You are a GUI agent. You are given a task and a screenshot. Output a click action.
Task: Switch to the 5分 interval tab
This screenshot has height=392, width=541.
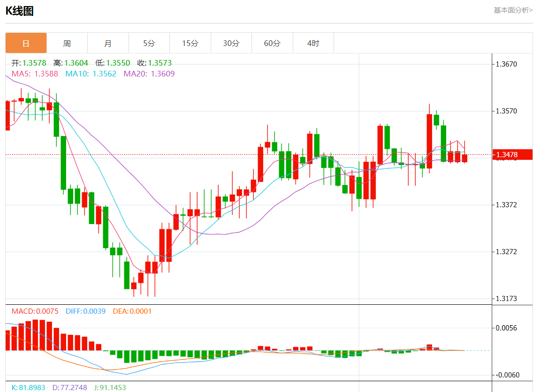[x=149, y=43]
